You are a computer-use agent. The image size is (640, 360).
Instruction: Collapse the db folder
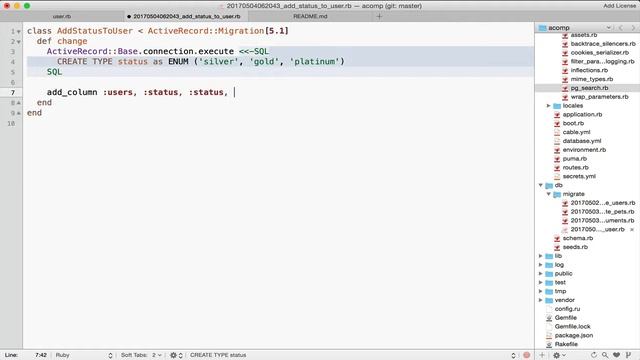(541, 185)
